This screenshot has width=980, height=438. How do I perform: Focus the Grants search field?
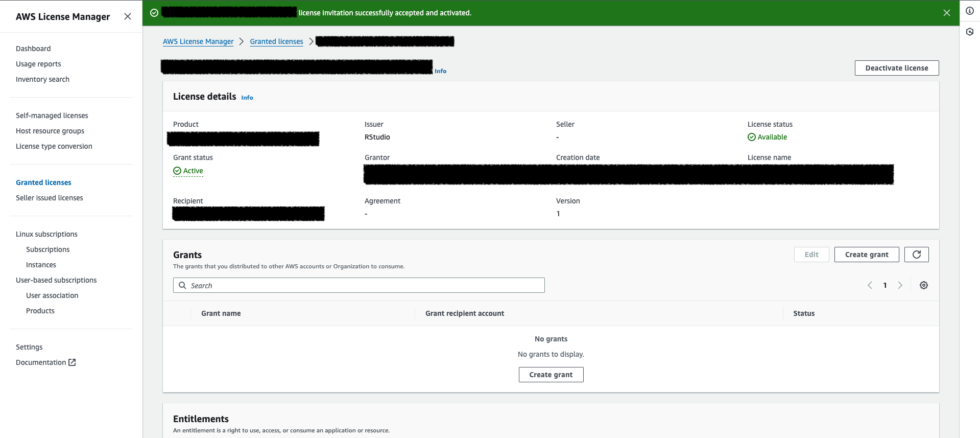[359, 285]
